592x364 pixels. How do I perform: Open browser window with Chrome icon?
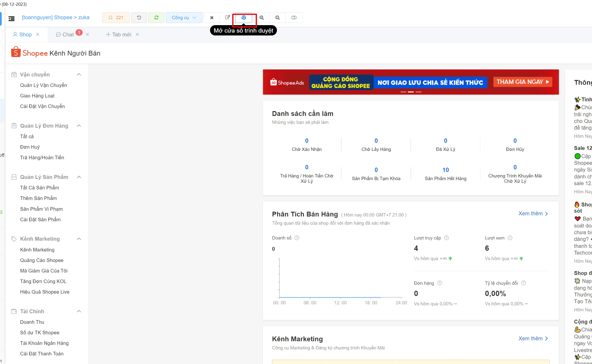click(x=244, y=17)
